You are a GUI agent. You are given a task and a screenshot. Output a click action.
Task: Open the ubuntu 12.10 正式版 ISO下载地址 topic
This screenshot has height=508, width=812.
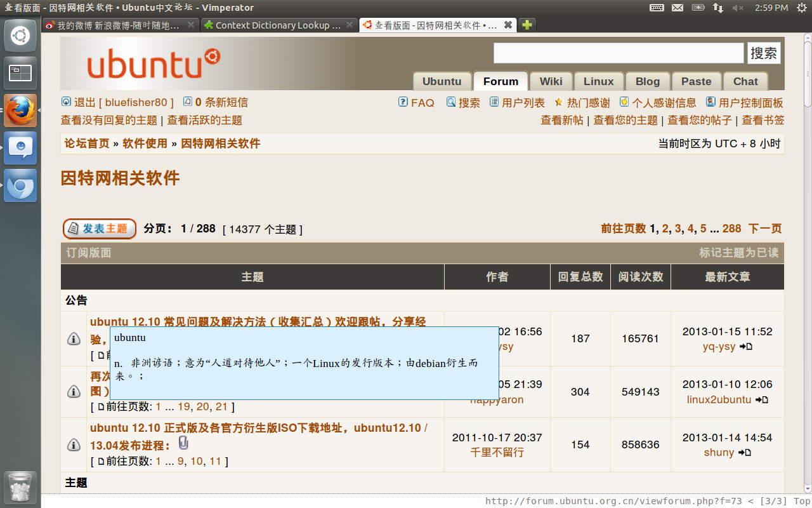tap(259, 437)
